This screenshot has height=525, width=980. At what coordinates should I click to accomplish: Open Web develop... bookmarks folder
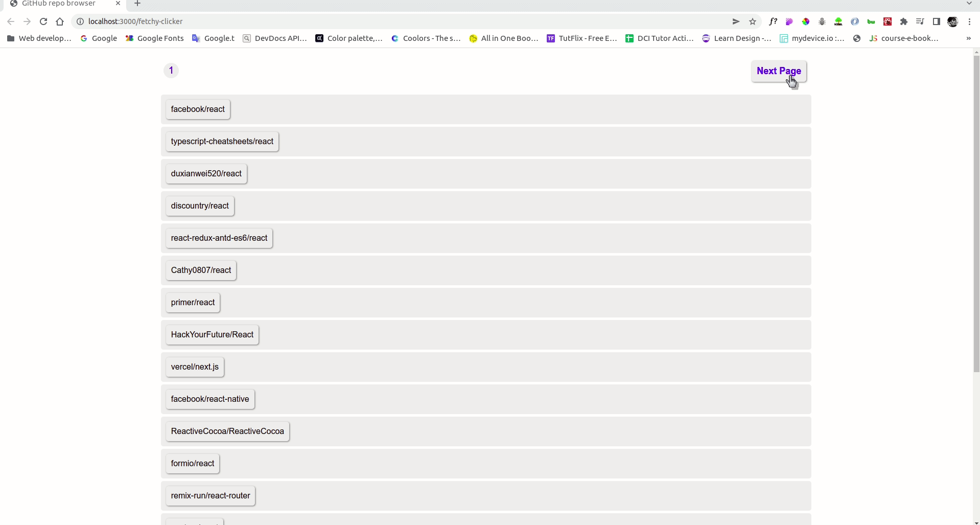coord(39,38)
